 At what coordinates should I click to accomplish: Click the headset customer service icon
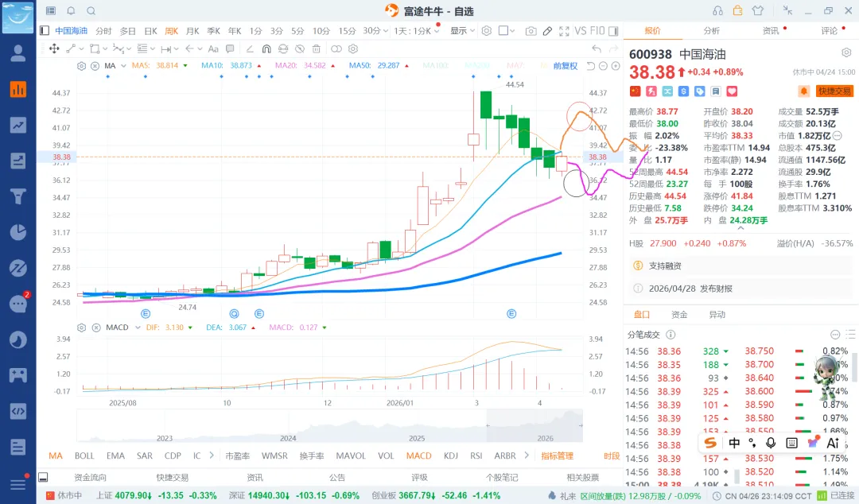point(717,10)
